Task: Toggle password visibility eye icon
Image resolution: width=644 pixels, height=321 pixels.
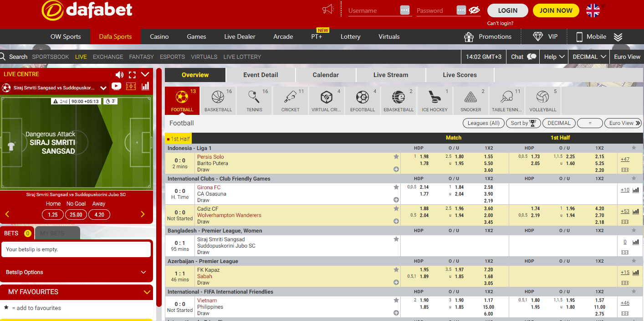Action: tap(474, 10)
